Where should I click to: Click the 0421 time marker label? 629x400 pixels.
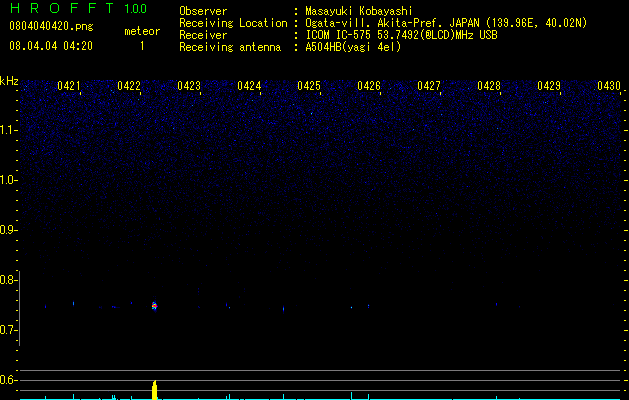pos(69,86)
